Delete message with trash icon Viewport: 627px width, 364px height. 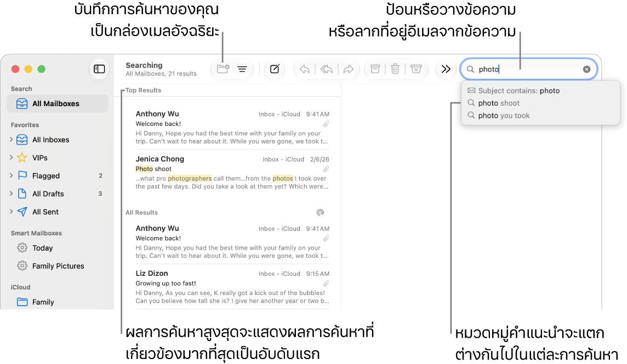point(395,69)
